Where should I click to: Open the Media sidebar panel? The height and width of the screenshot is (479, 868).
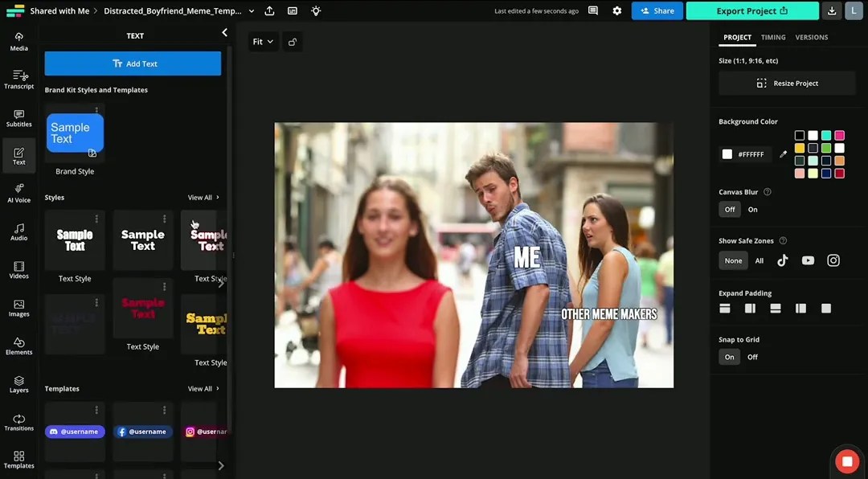point(18,42)
